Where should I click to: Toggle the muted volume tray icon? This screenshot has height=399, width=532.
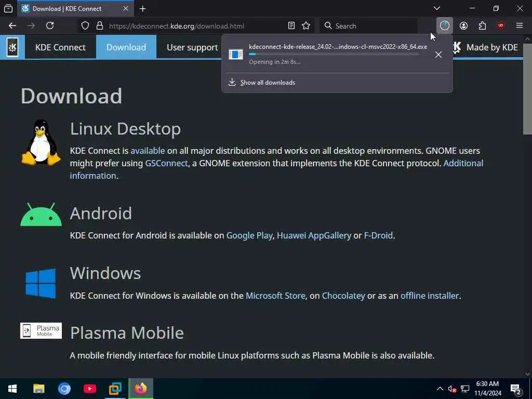[x=452, y=389]
